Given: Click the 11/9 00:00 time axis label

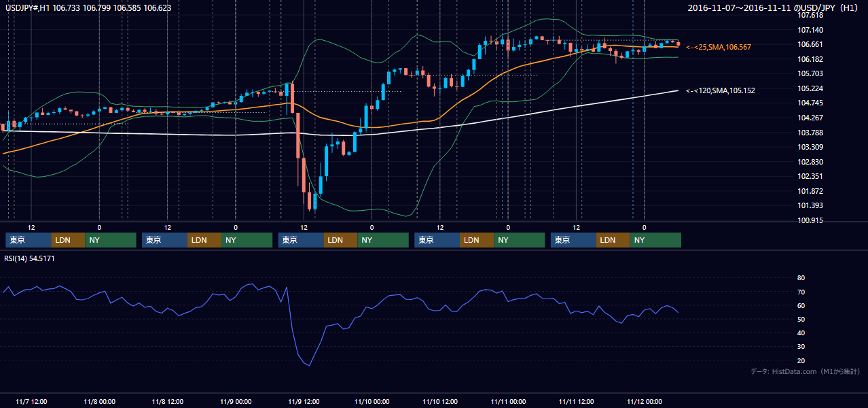Looking at the screenshot, I should [x=236, y=402].
